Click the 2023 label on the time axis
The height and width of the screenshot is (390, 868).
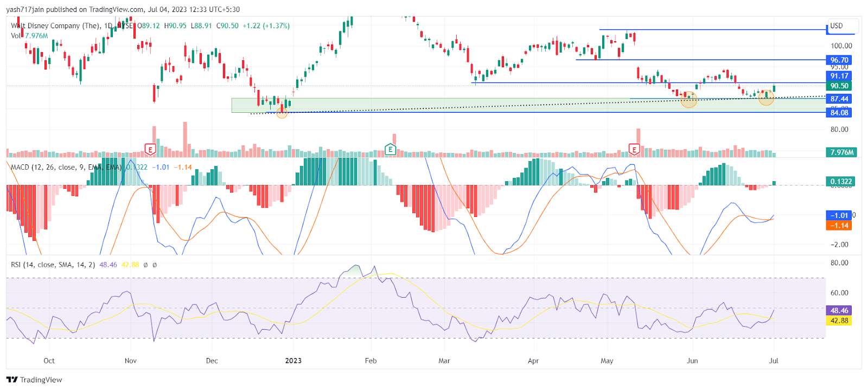[293, 361]
